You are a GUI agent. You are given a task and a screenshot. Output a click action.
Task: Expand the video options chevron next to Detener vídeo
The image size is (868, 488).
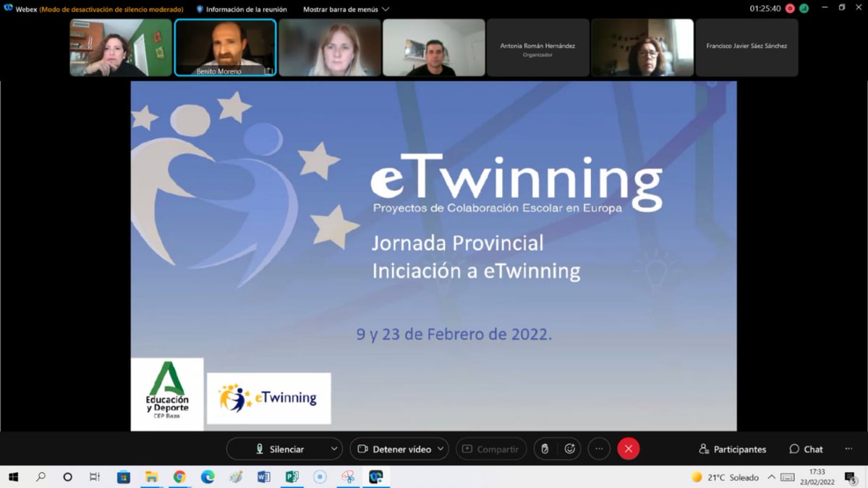click(439, 448)
